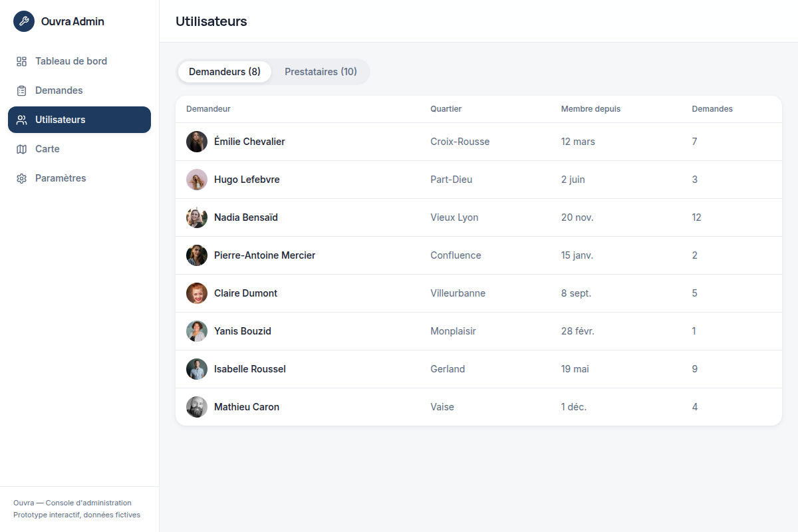Open the Carte menu item
The width and height of the screenshot is (798, 532).
pos(79,149)
